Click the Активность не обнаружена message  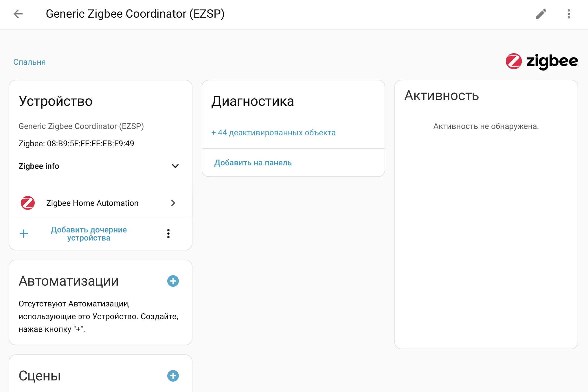(x=486, y=126)
